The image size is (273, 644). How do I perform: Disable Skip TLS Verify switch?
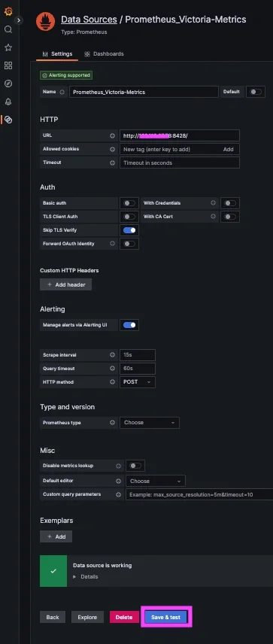[x=129, y=230]
